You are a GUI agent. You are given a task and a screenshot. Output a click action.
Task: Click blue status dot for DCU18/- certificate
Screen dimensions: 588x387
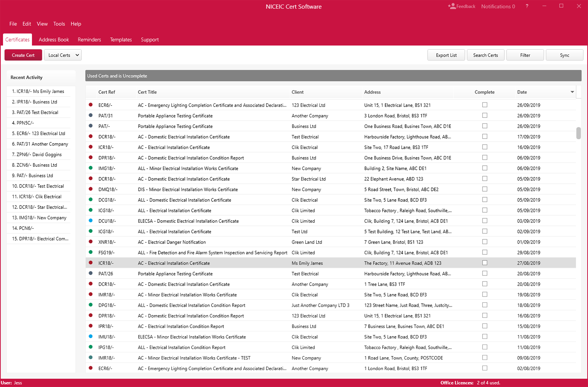[90, 221]
